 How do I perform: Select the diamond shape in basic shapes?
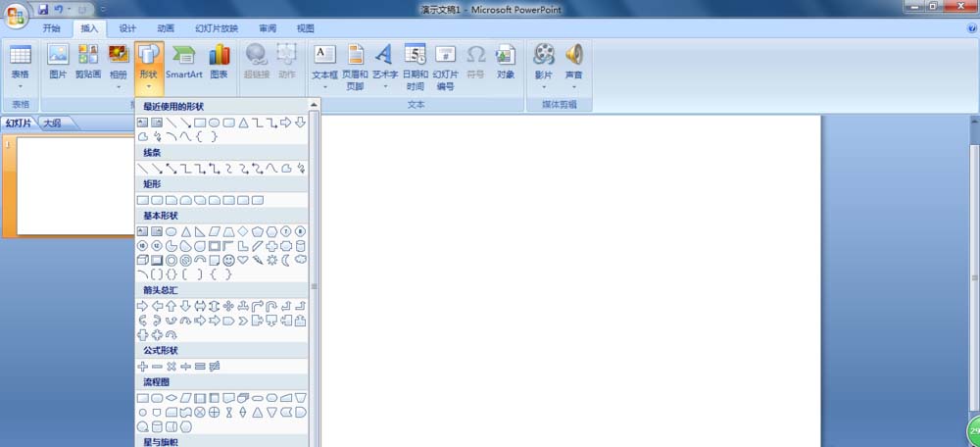(242, 231)
